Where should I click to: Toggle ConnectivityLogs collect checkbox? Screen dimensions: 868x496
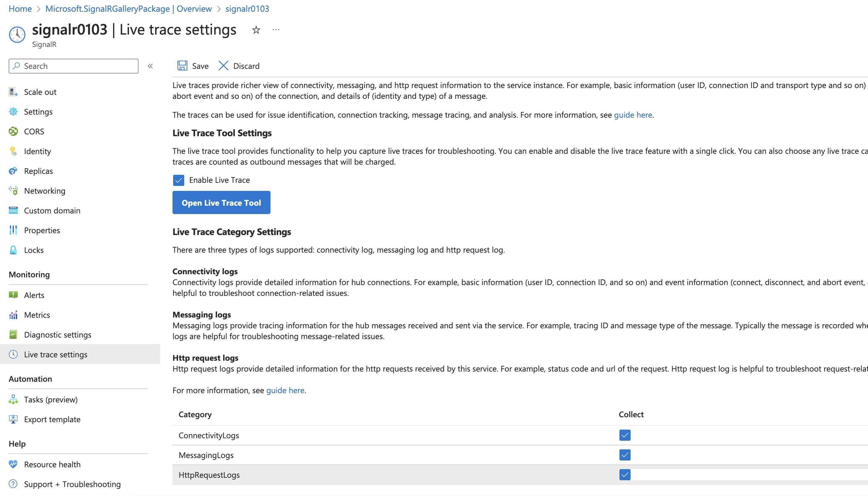coord(625,435)
